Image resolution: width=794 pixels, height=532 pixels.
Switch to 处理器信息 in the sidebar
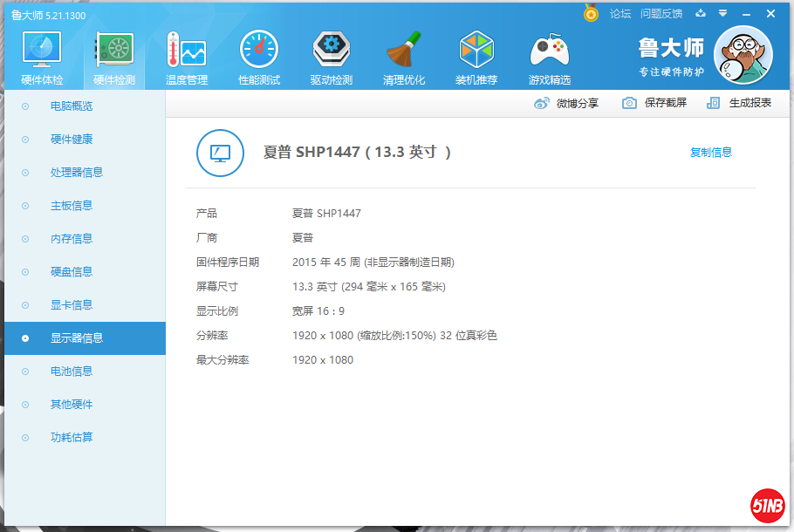[x=77, y=173]
